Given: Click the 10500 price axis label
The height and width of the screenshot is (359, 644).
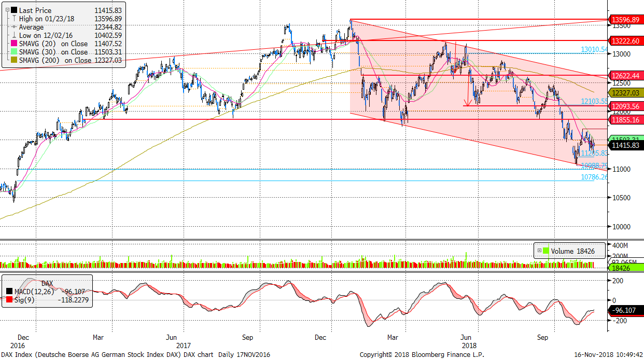Looking at the screenshot, I should [x=622, y=198].
